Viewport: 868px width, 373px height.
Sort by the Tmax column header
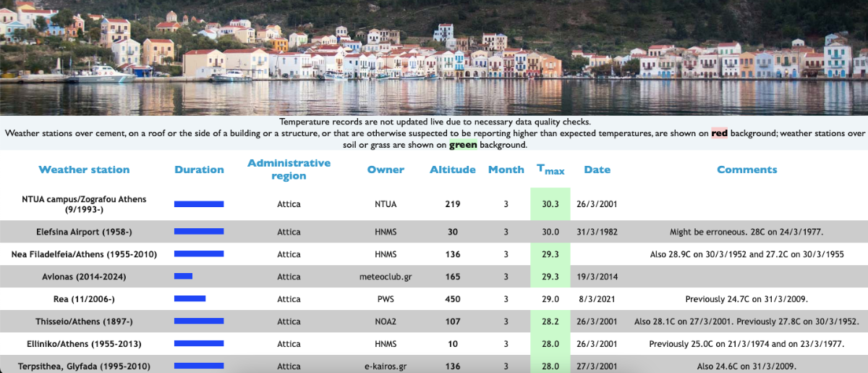(550, 169)
